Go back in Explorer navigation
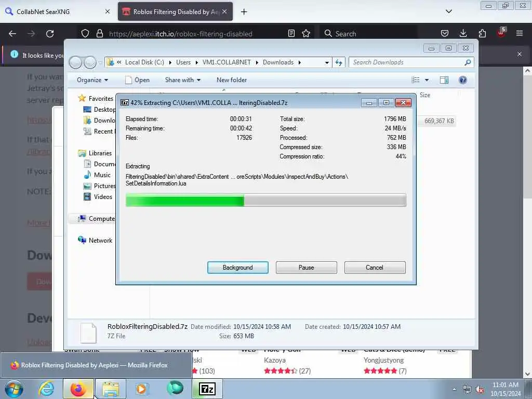The height and width of the screenshot is (399, 532). click(x=76, y=62)
